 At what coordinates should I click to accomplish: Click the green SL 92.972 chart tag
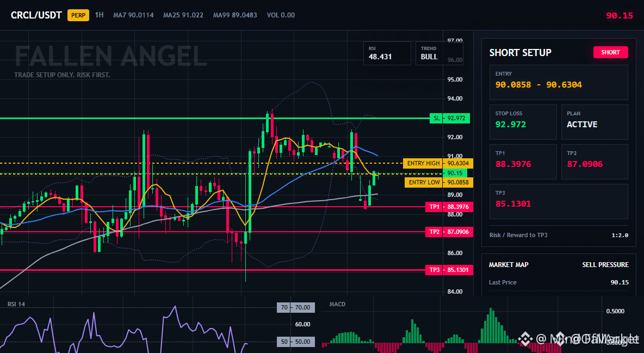pyautogui.click(x=450, y=119)
